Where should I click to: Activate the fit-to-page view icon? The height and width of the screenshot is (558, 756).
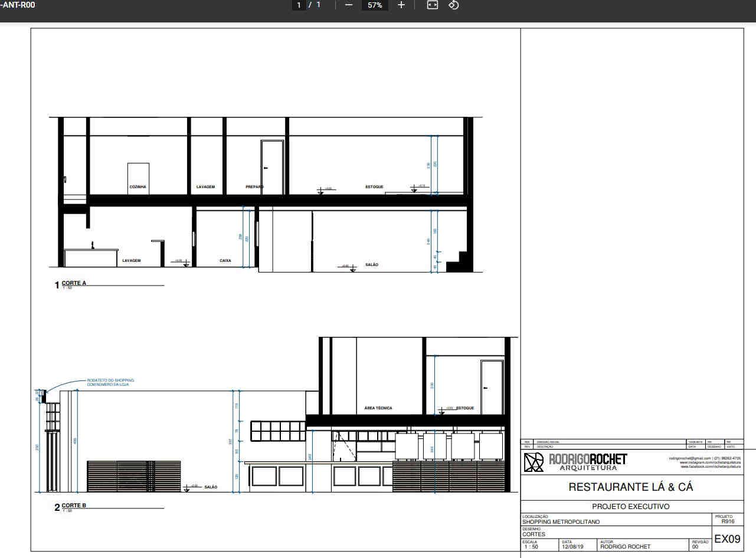(x=431, y=5)
